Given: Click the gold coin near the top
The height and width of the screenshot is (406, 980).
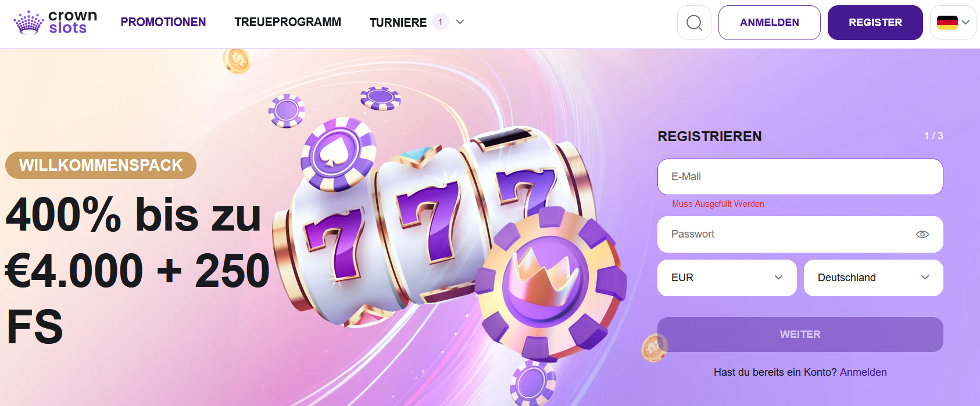Looking at the screenshot, I should 237,60.
